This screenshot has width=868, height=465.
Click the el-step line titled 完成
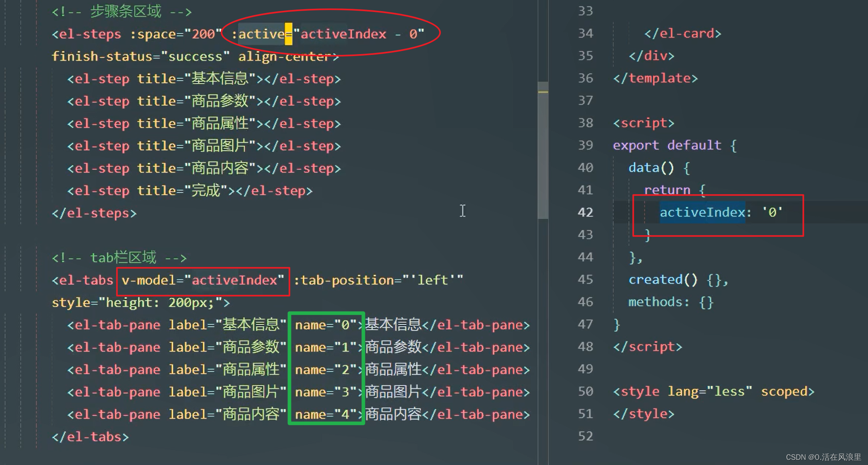[x=190, y=191]
